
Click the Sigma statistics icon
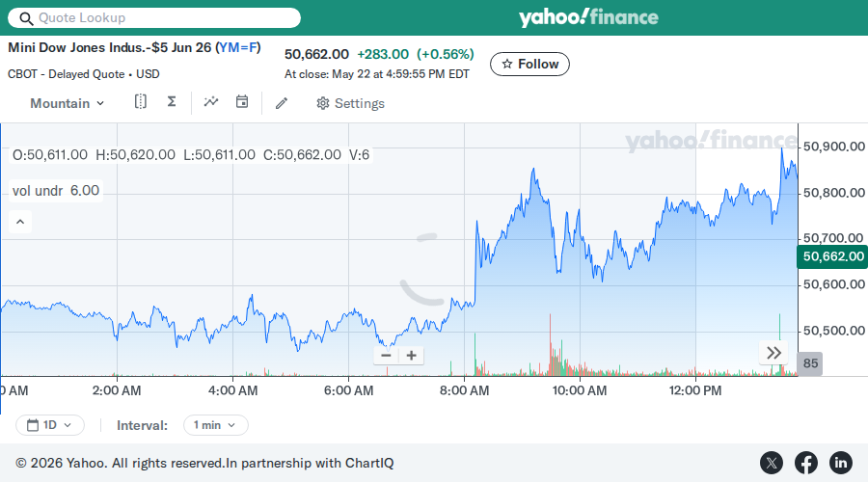pyautogui.click(x=172, y=102)
